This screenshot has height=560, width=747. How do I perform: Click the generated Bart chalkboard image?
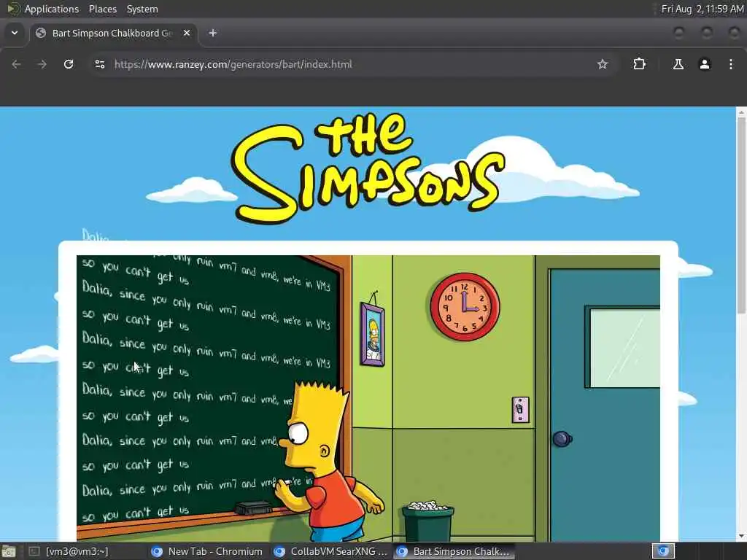(x=368, y=398)
